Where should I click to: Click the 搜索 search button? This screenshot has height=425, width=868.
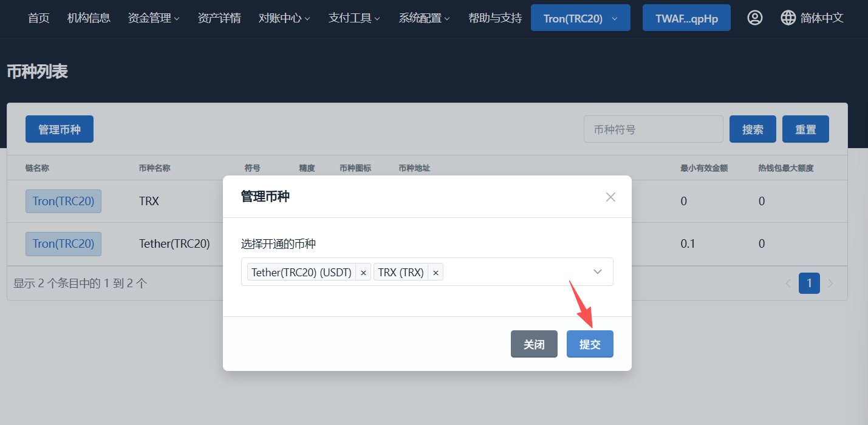pyautogui.click(x=752, y=129)
